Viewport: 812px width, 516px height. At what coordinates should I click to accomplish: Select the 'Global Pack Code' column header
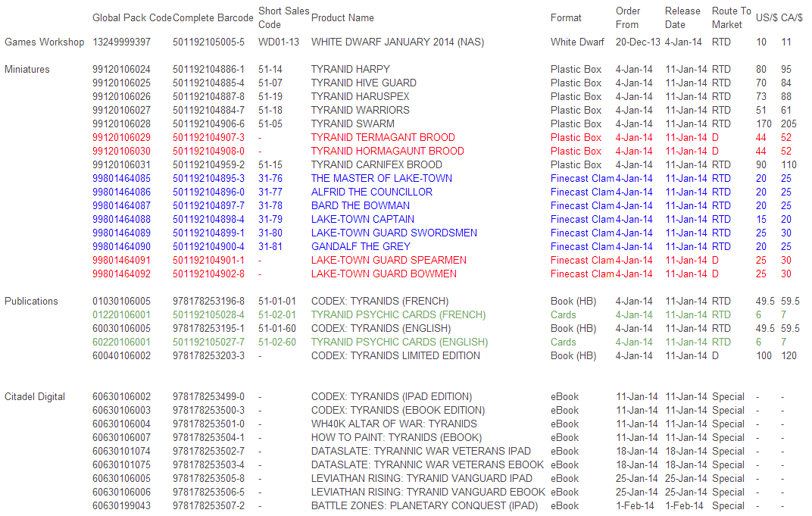[132, 17]
